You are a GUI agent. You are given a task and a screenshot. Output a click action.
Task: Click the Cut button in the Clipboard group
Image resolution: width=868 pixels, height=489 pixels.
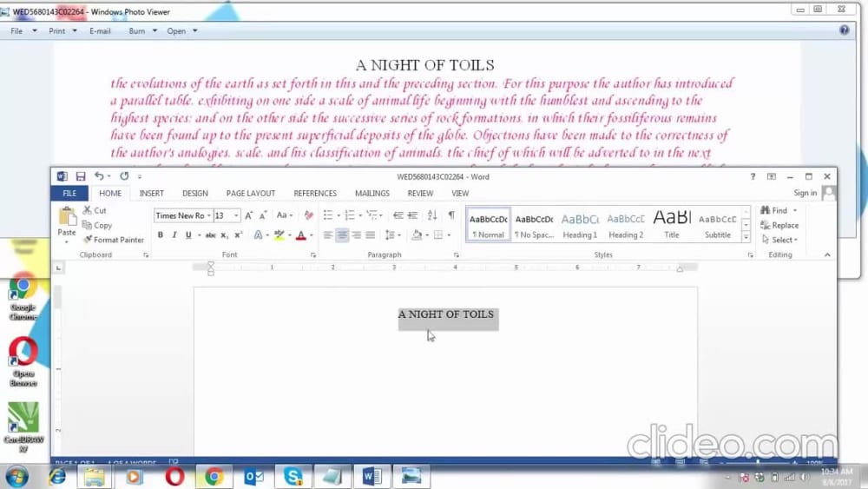coord(95,210)
